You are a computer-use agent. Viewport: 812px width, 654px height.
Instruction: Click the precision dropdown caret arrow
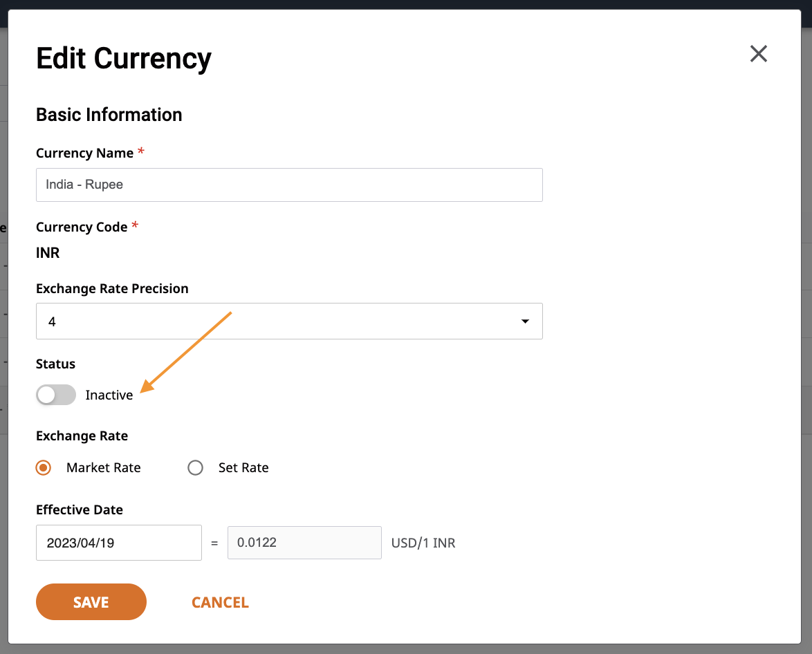(525, 321)
